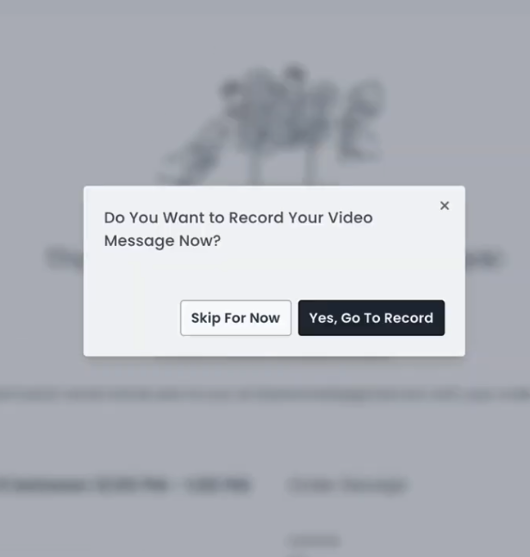This screenshot has width=530, height=557.
Task: Click the blurred long text line below dialog
Action: [x=265, y=395]
